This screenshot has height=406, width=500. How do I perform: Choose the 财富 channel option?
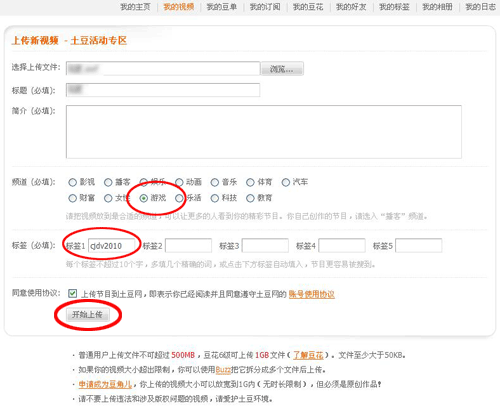point(72,198)
